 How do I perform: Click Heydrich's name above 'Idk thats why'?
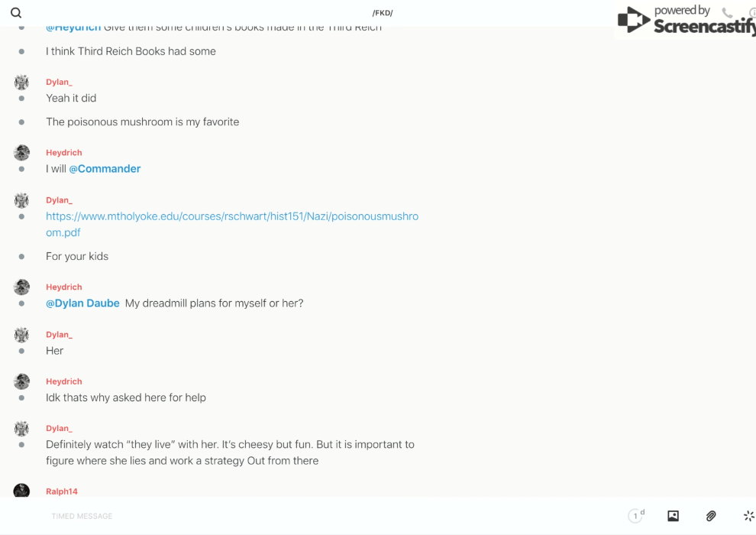pyautogui.click(x=63, y=381)
